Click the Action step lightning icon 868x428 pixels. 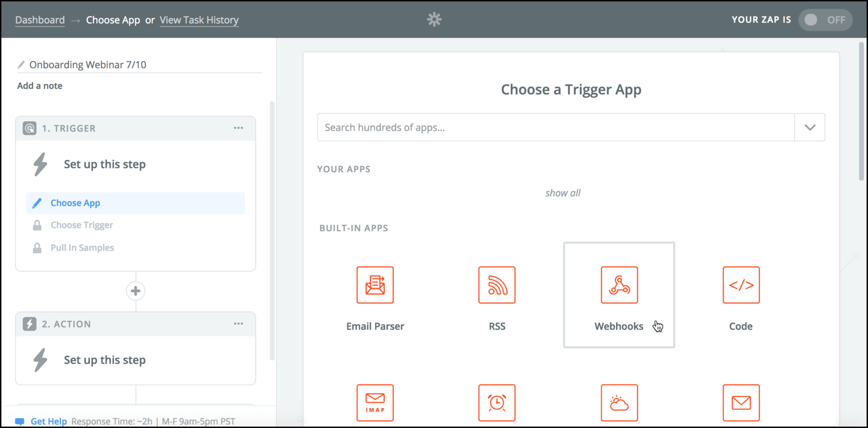point(29,324)
